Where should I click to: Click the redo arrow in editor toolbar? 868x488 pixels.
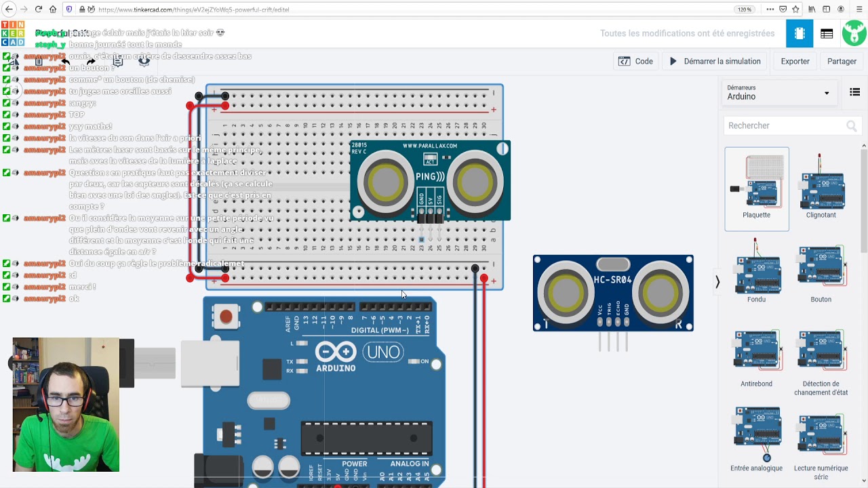coord(91,61)
